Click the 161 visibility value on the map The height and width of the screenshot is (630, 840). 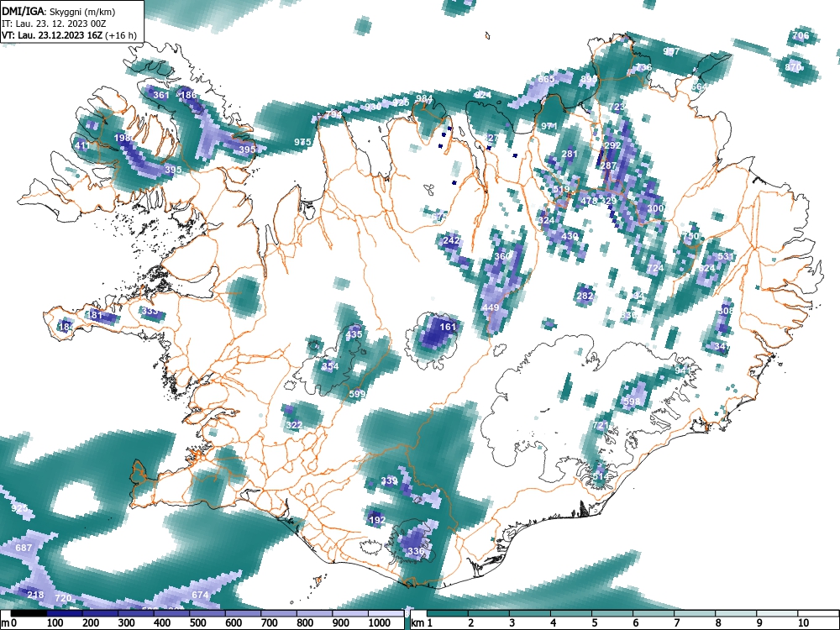[x=448, y=326]
